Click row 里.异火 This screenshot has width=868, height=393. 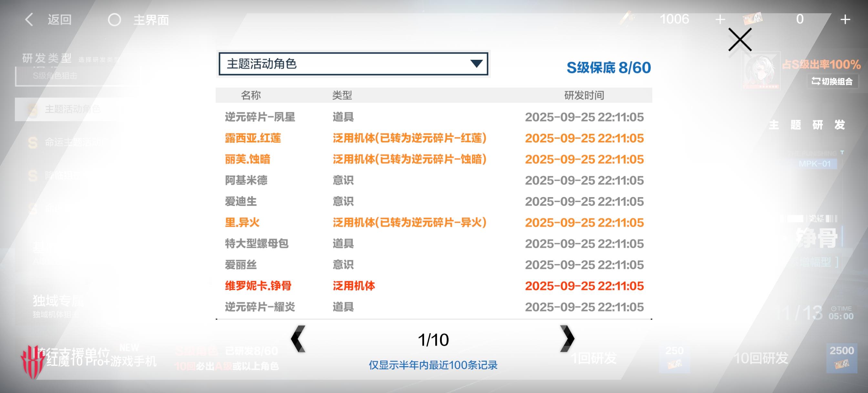tap(434, 222)
